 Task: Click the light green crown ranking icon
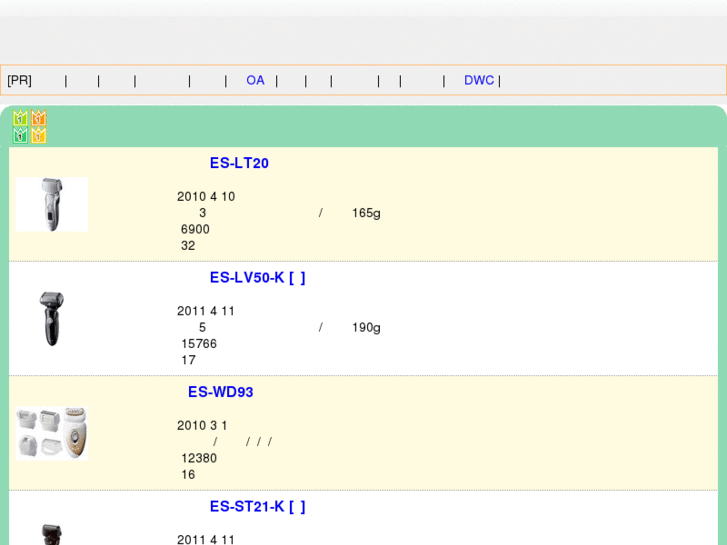(20, 118)
